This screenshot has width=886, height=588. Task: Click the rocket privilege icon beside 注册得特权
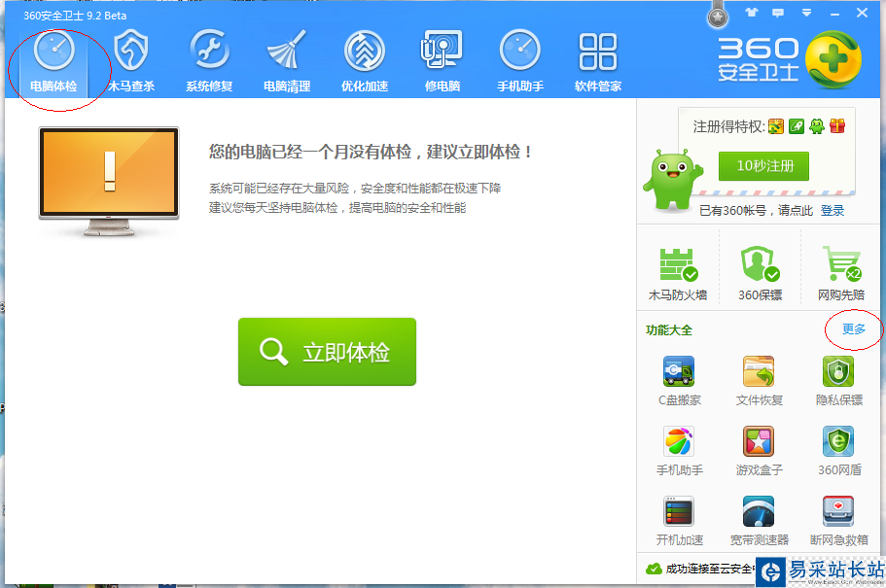click(x=797, y=126)
